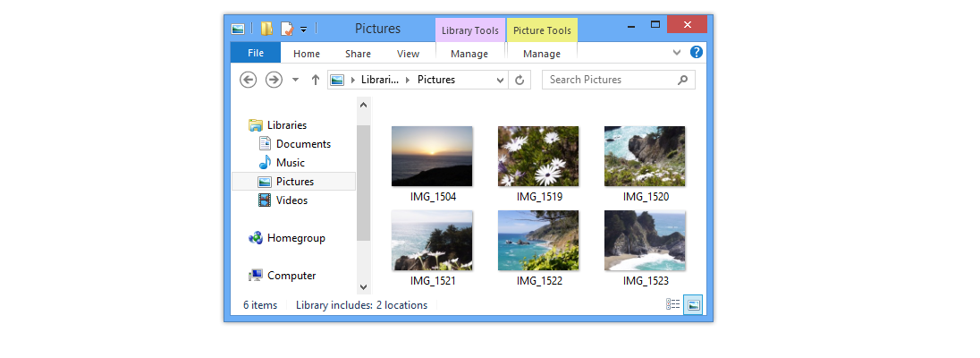The width and height of the screenshot is (980, 358).
Task: Go up one folder level
Action: click(316, 80)
